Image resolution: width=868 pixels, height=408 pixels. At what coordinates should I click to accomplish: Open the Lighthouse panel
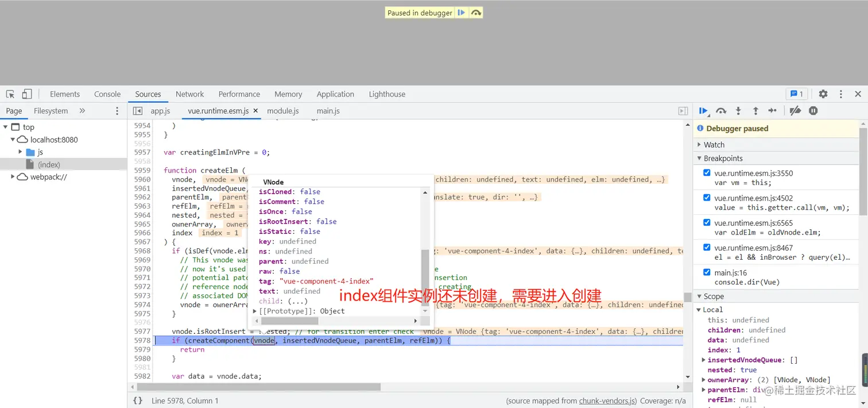[387, 94]
